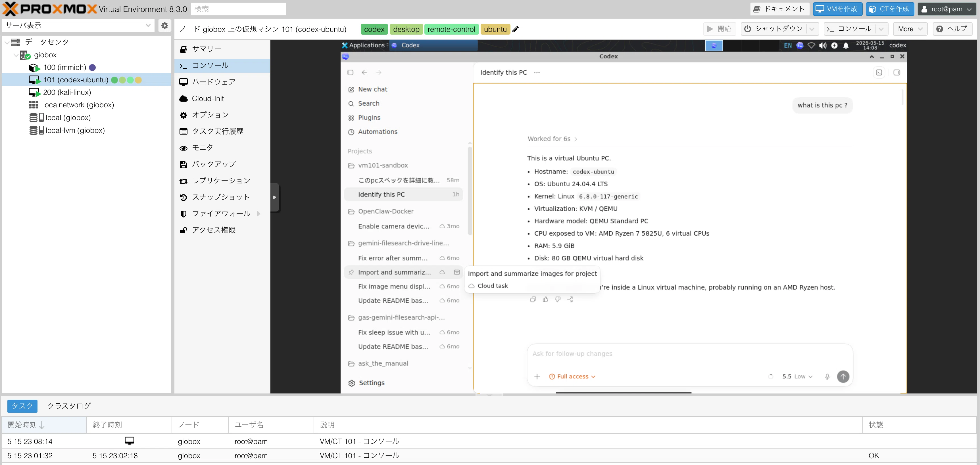Viewport: 980px width, 465px height.
Task: Click the power manager icon in guest panel
Action: [x=834, y=45]
